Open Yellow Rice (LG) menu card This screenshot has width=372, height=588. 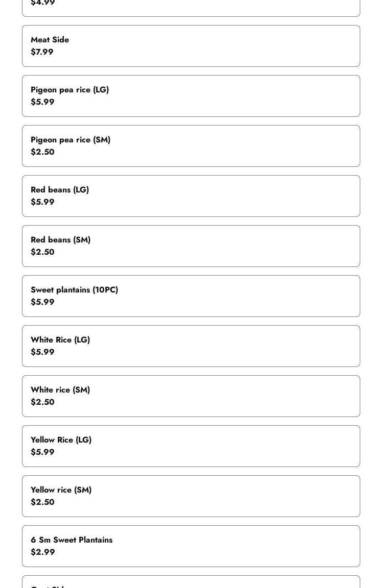coord(191,446)
